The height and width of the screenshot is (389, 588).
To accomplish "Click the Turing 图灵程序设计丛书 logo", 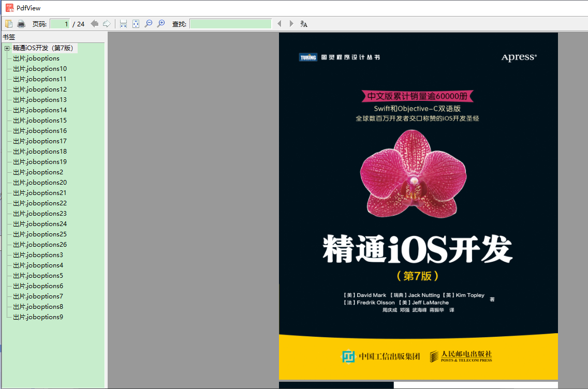I will [x=340, y=57].
